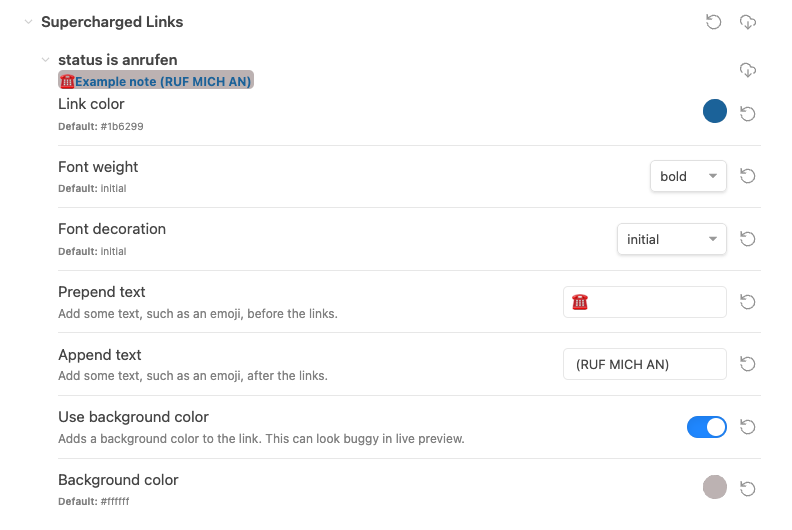
Task: Open the Link color picker swatch
Action: pyautogui.click(x=714, y=111)
